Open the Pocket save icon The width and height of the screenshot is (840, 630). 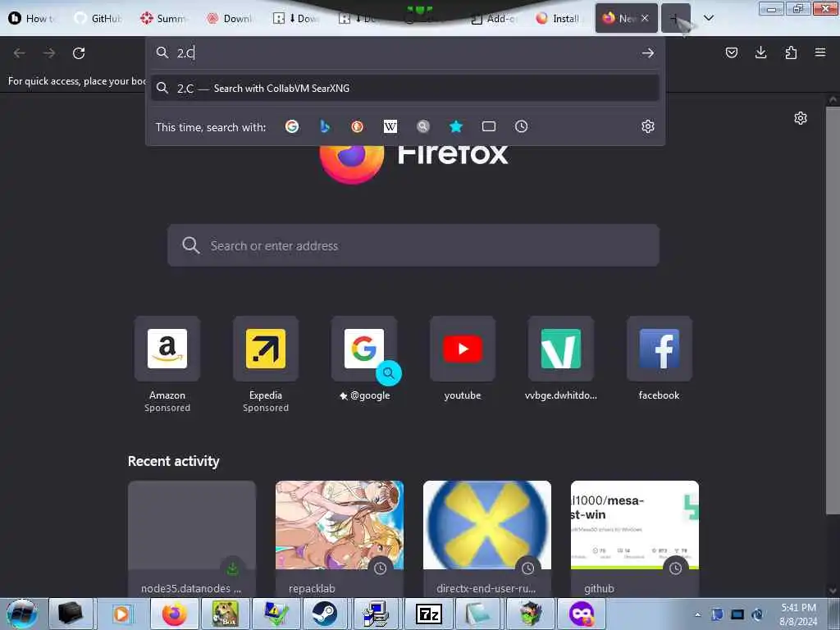(731, 52)
